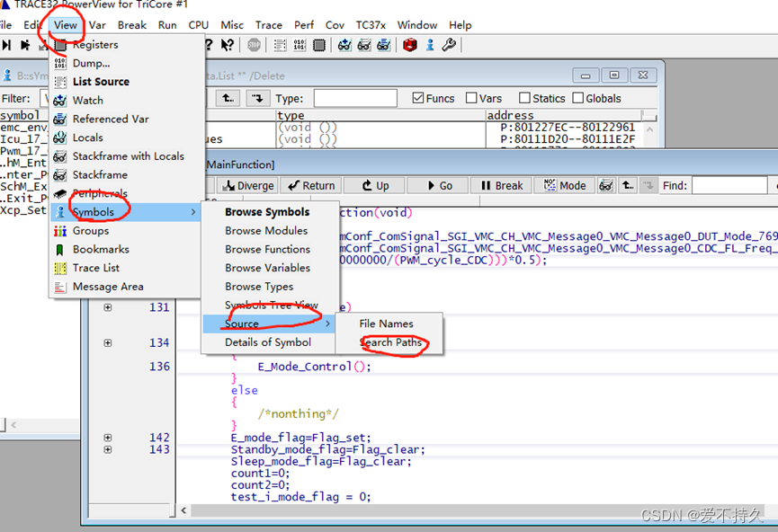The image size is (778, 532).
Task: Expand source line 142
Action: (x=108, y=438)
